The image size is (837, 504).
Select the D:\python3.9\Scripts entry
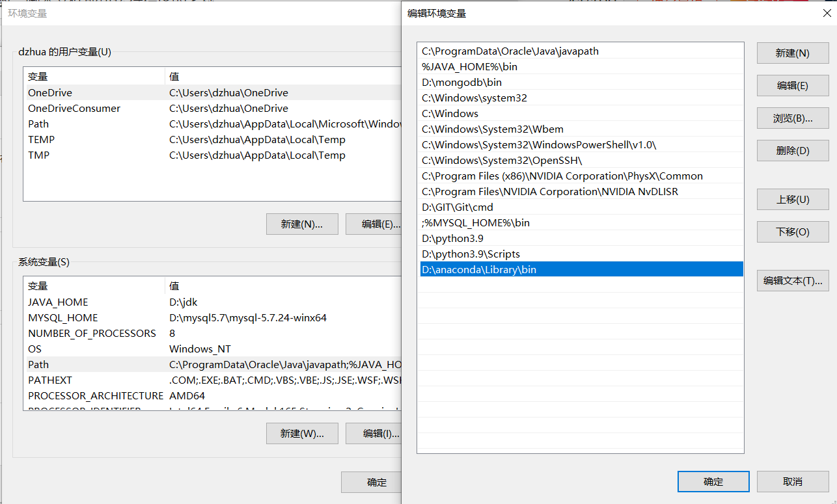[x=581, y=254]
